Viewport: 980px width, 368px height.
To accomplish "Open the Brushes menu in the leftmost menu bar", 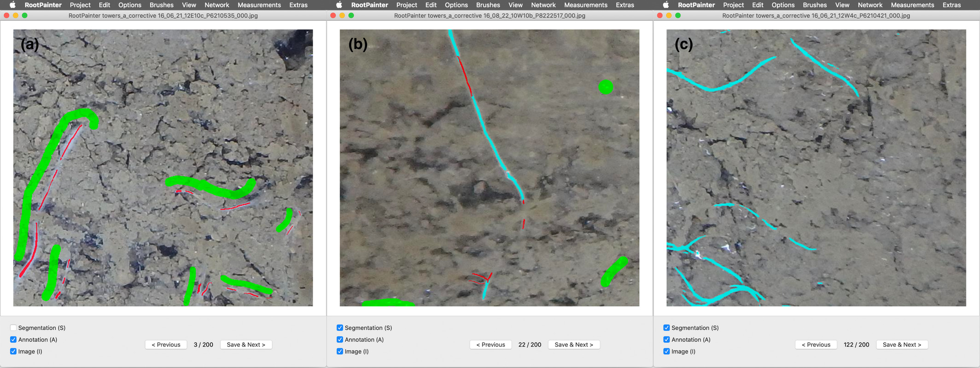I will pos(161,5).
